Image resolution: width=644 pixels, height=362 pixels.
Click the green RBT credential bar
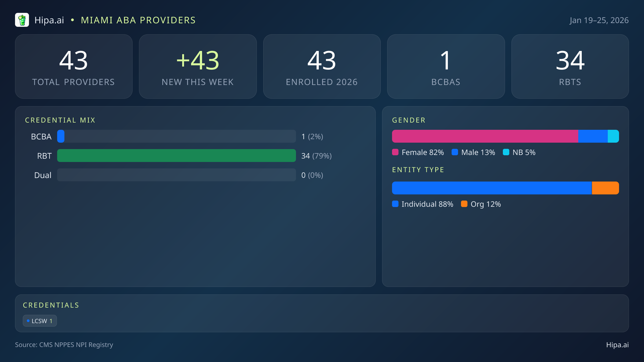(x=176, y=156)
